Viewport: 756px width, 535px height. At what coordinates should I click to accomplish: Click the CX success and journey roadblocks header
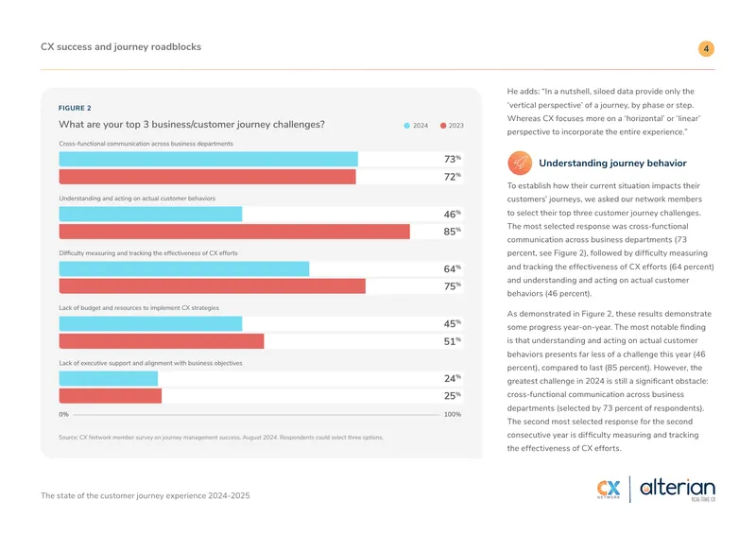[x=121, y=47]
